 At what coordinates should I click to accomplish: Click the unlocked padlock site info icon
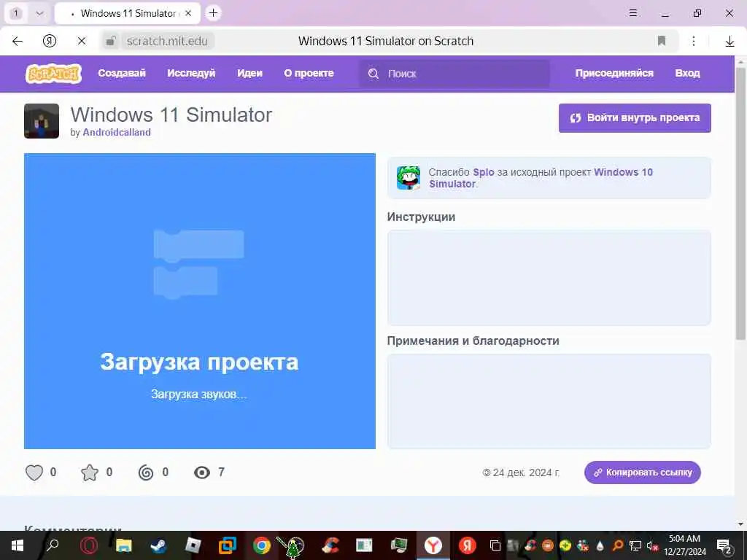coord(111,41)
